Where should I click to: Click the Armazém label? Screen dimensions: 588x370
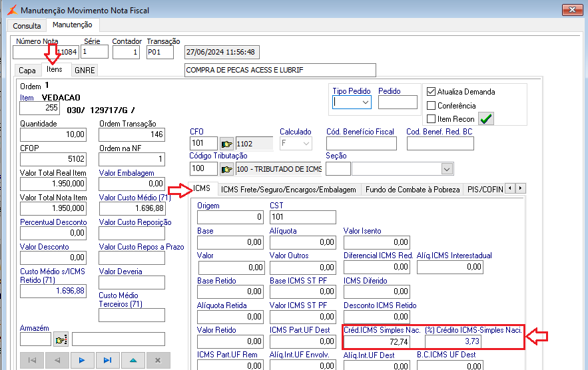click(34, 328)
